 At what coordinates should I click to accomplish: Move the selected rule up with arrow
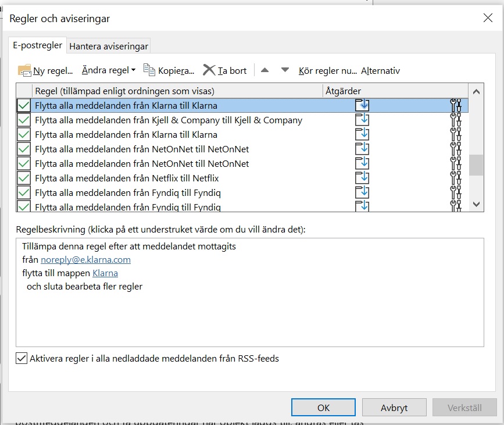tap(264, 70)
